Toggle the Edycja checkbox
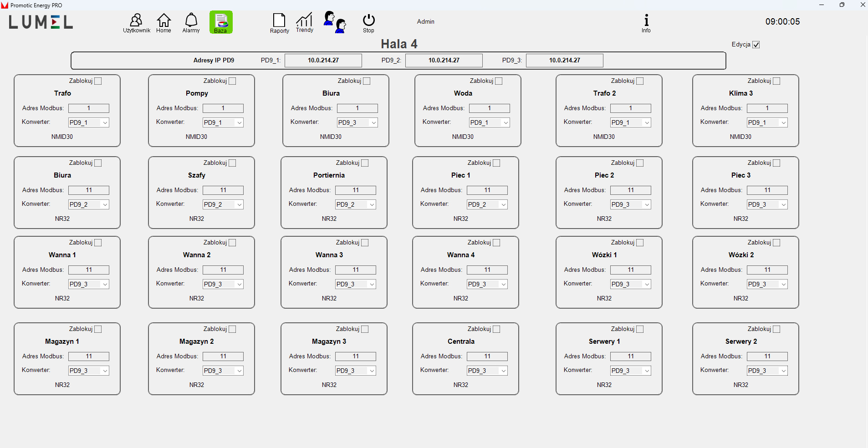The image size is (868, 448). click(756, 45)
